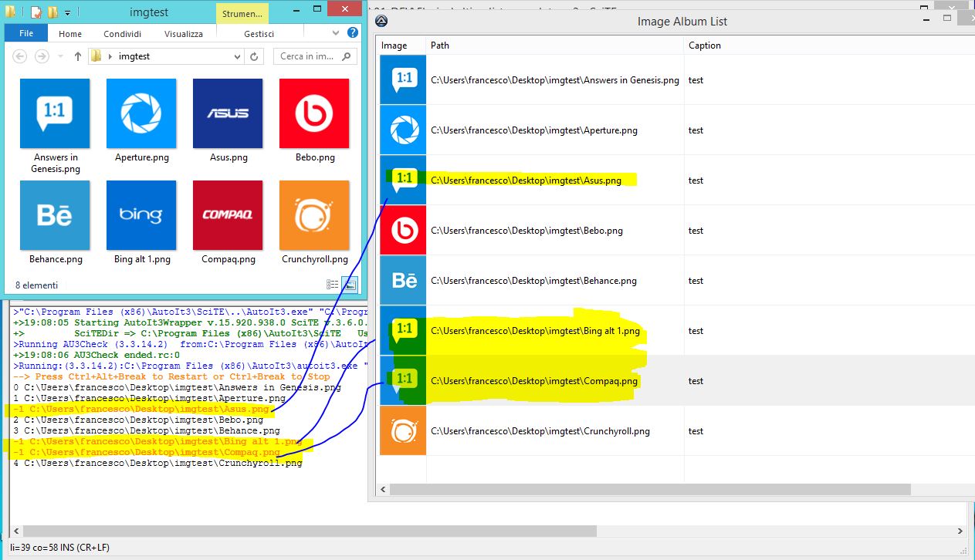Open the recent locations dropdown arrow
Screen dimensions: 975x560
click(x=59, y=57)
